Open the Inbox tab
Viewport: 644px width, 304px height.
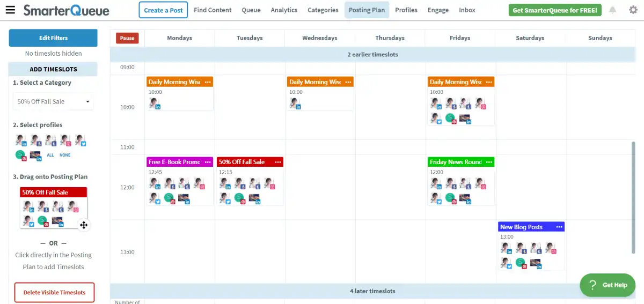(x=467, y=10)
